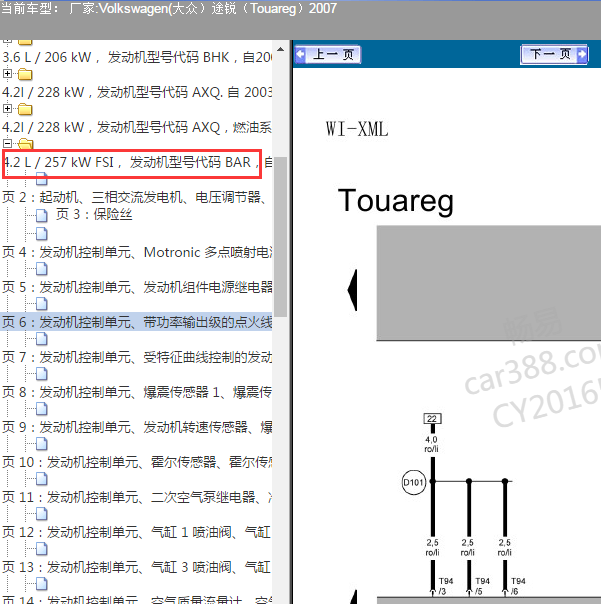The width and height of the screenshot is (601, 604).
Task: Select 4.2 L / 257 kW FSI BAR entry
Action: (x=137, y=162)
